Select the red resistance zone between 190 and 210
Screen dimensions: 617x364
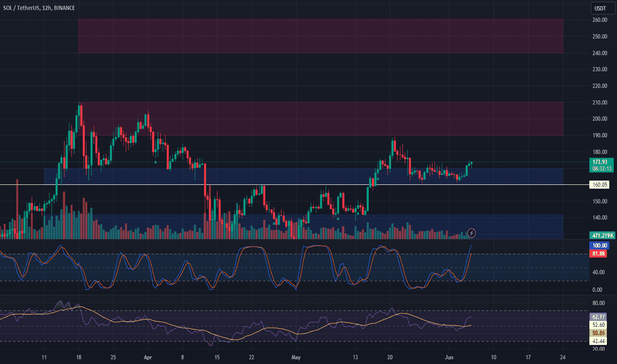coord(320,119)
